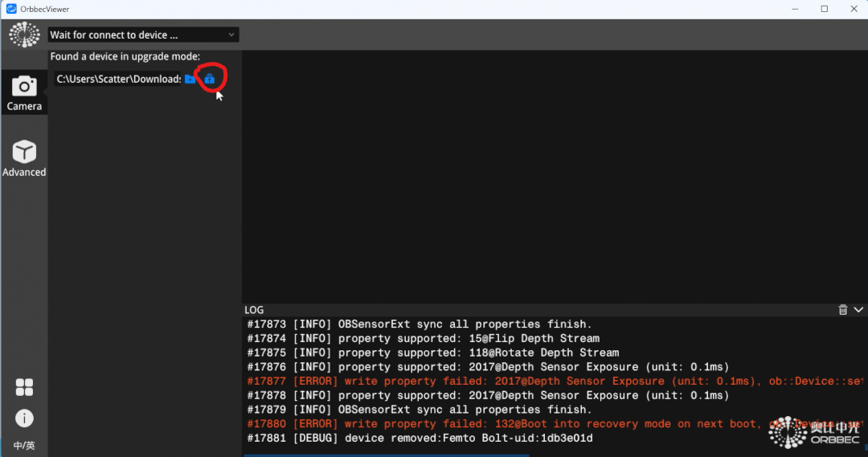Click the Orbbec logo in top-left corner
The width and height of the screenshot is (868, 457).
(24, 35)
